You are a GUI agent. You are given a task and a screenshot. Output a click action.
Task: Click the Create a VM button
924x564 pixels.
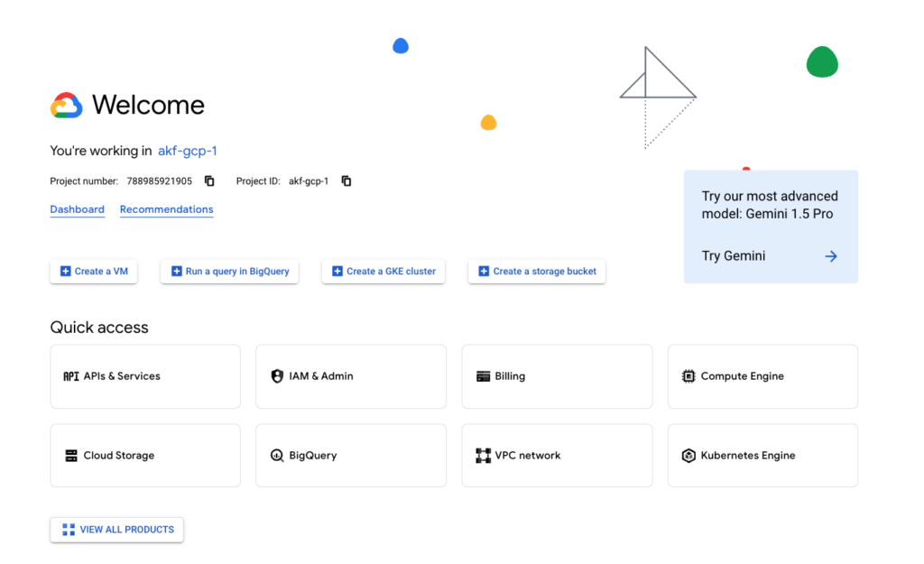pyautogui.click(x=94, y=271)
